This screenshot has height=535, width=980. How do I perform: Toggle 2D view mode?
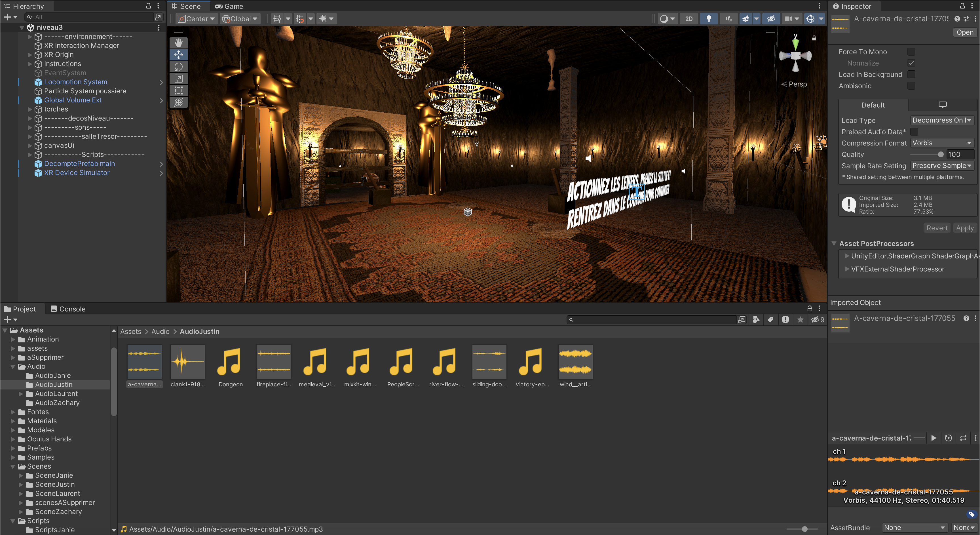coord(688,19)
